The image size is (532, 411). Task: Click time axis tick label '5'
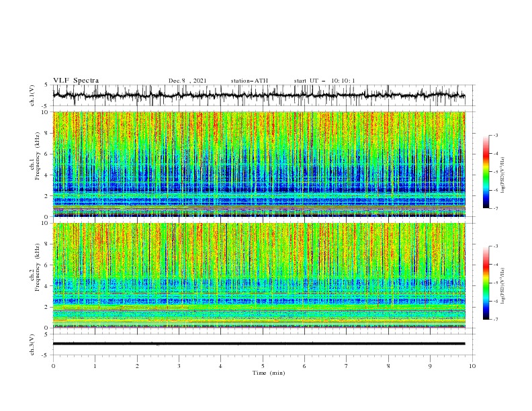[263, 366]
